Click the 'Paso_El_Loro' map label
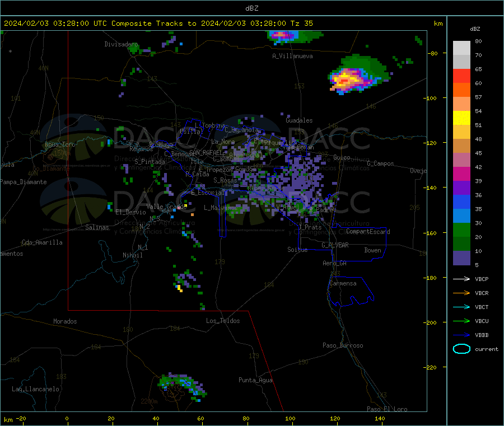The width and height of the screenshot is (504, 426). [387, 409]
